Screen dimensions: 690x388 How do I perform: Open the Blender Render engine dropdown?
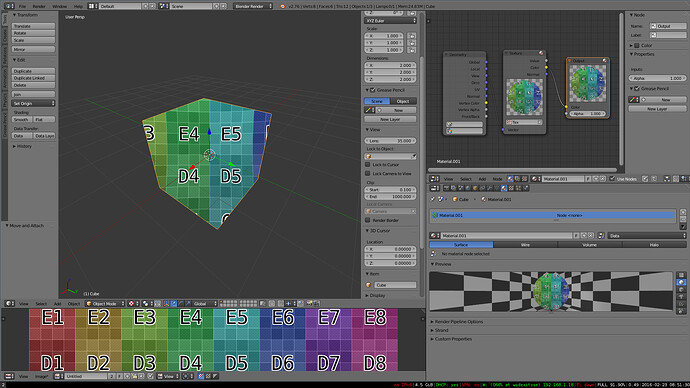coord(253,6)
